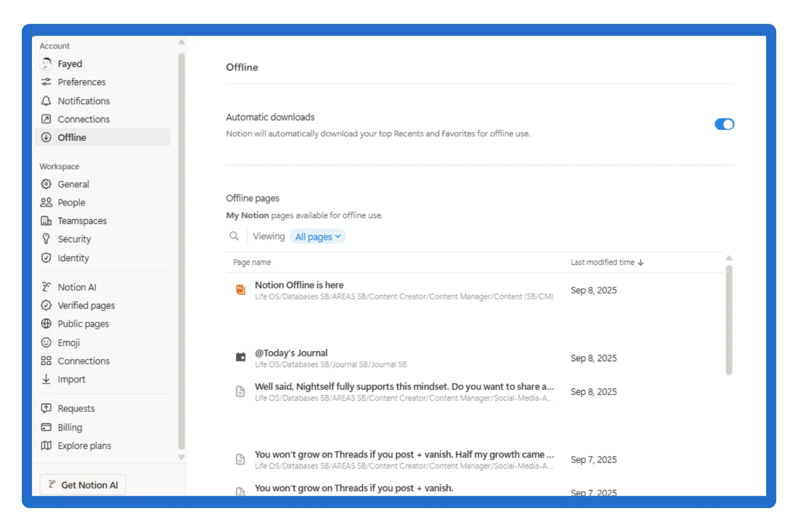Open Billing settings section
Screen dimensions: 798x532
tap(102, 427)
